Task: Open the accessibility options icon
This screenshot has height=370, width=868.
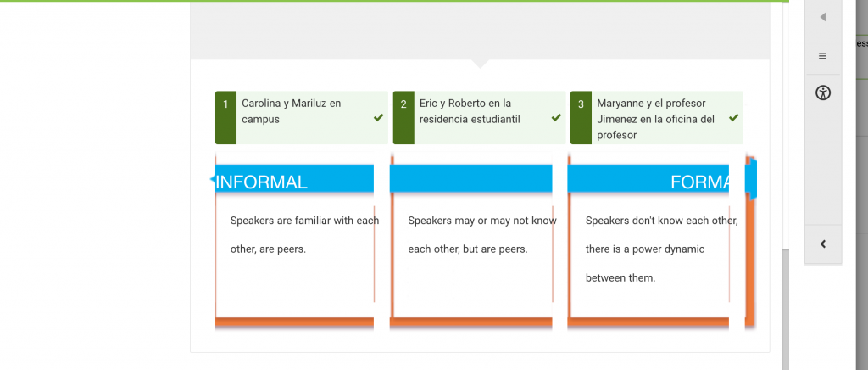Action: pos(823,92)
